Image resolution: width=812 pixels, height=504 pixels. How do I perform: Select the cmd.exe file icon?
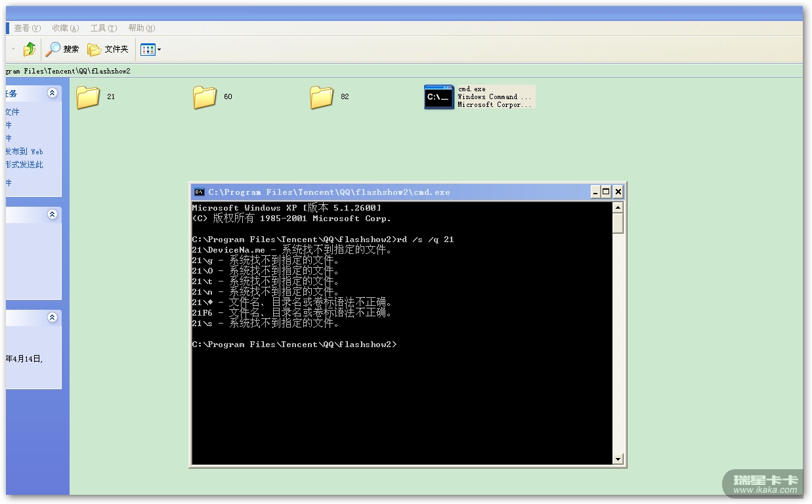point(439,97)
